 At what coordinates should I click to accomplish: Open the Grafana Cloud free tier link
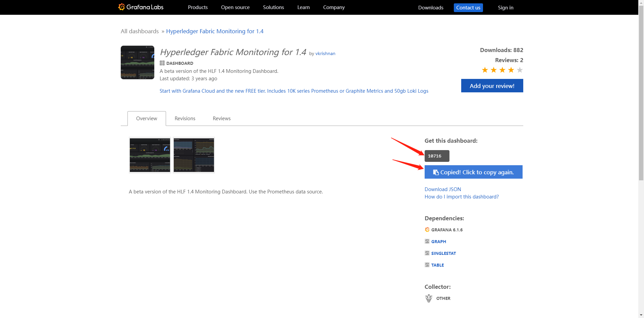coord(294,91)
